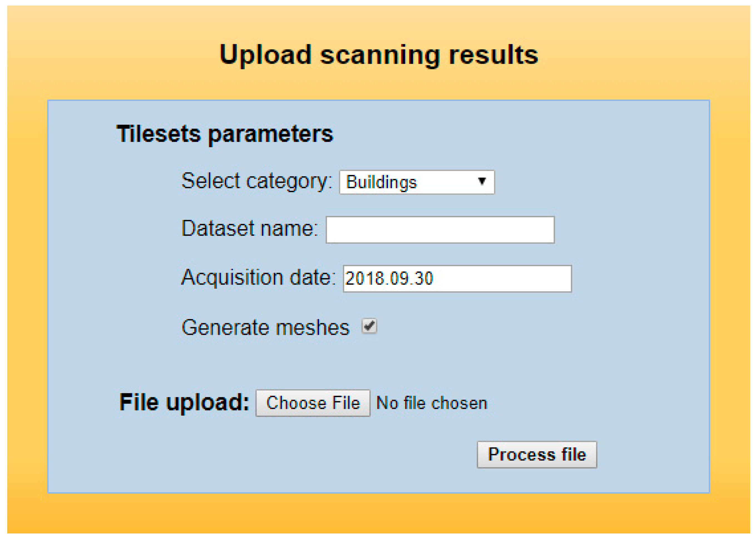Click the File upload label
The width and height of the screenshot is (756, 539).
click(184, 403)
